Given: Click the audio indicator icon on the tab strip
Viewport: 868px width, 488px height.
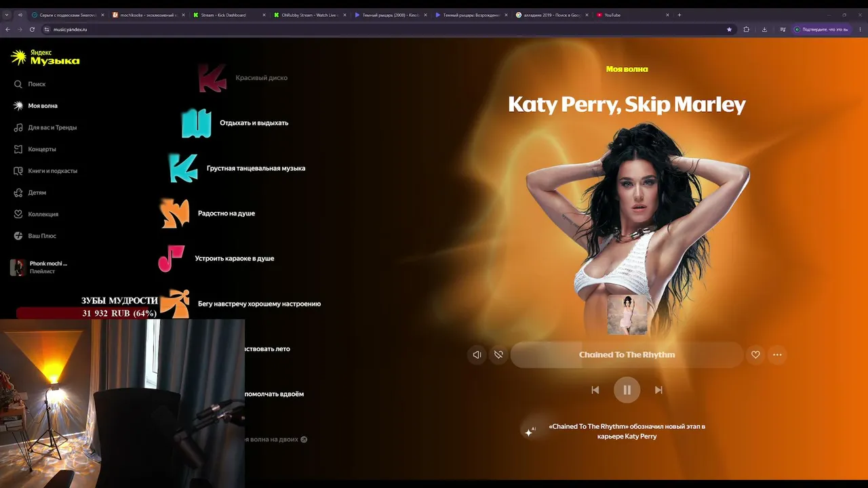Looking at the screenshot, I should click(x=20, y=15).
